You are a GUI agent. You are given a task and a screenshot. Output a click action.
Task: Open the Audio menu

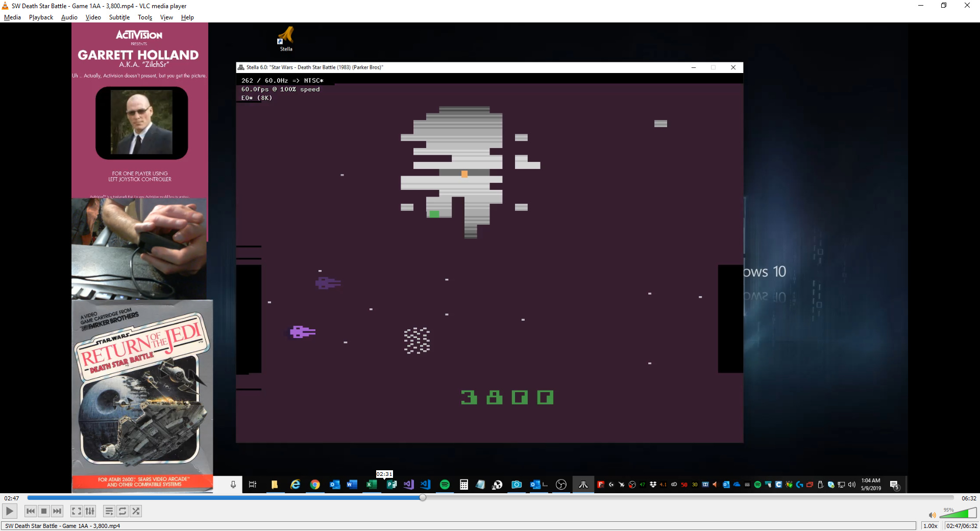[x=69, y=17]
